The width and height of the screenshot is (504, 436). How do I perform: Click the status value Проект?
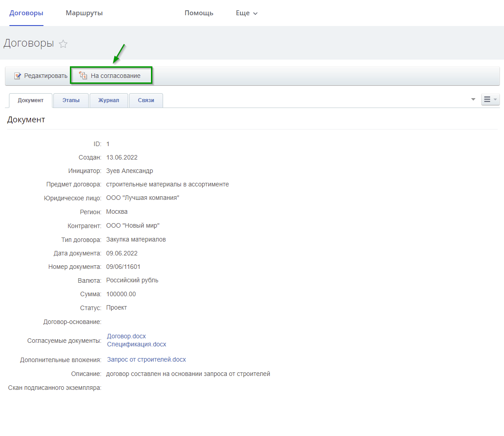click(x=116, y=307)
